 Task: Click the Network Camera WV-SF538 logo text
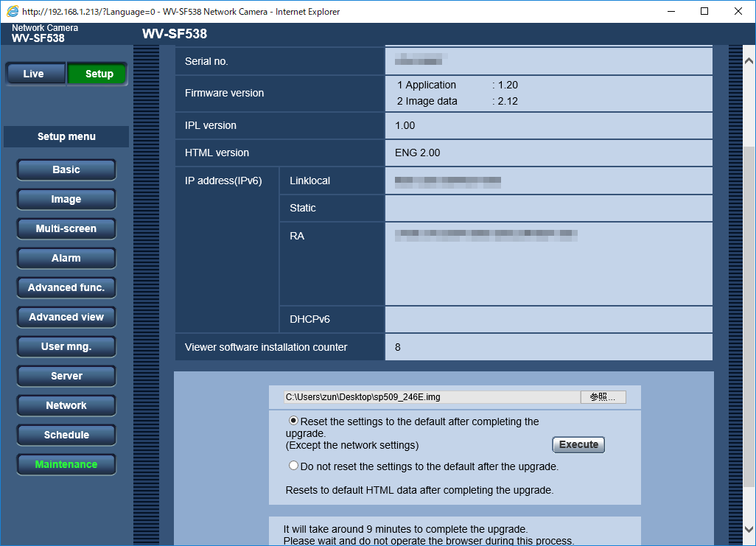[x=45, y=33]
